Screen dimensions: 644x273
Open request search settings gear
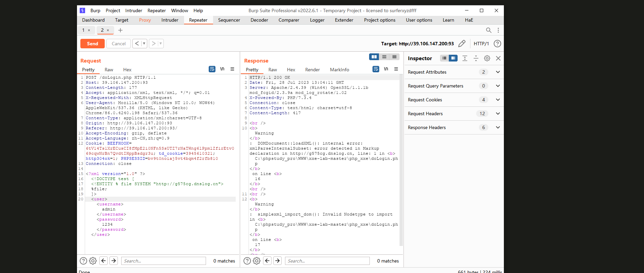93,261
